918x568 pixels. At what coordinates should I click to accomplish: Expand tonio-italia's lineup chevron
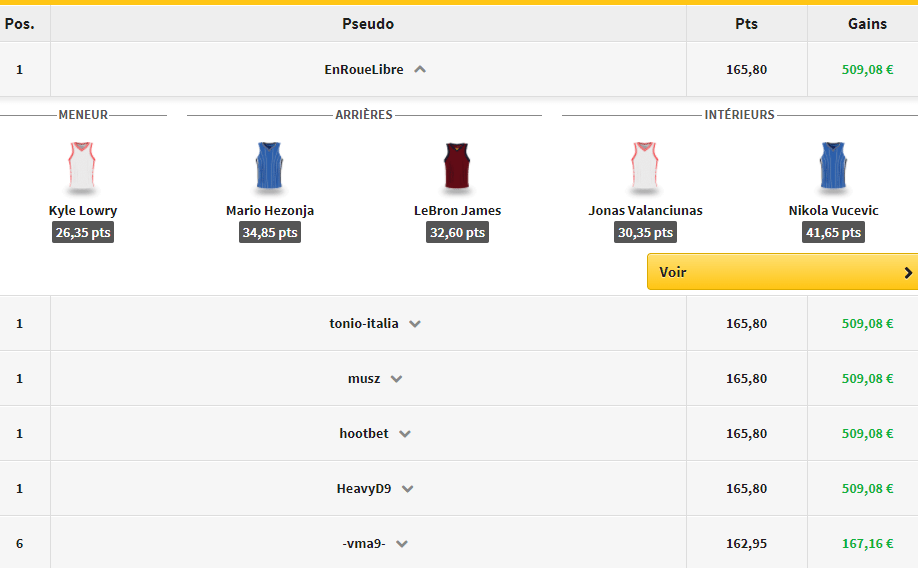(415, 324)
